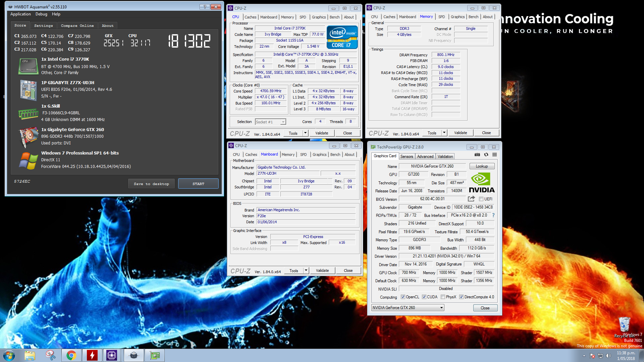The width and height of the screenshot is (644, 362).
Task: Click Tools button in the CPU-Z Mainboard window
Action: point(294,270)
